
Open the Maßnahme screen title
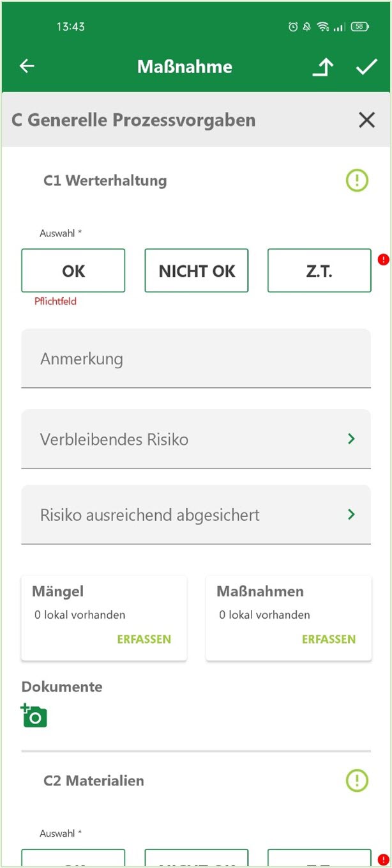[185, 66]
